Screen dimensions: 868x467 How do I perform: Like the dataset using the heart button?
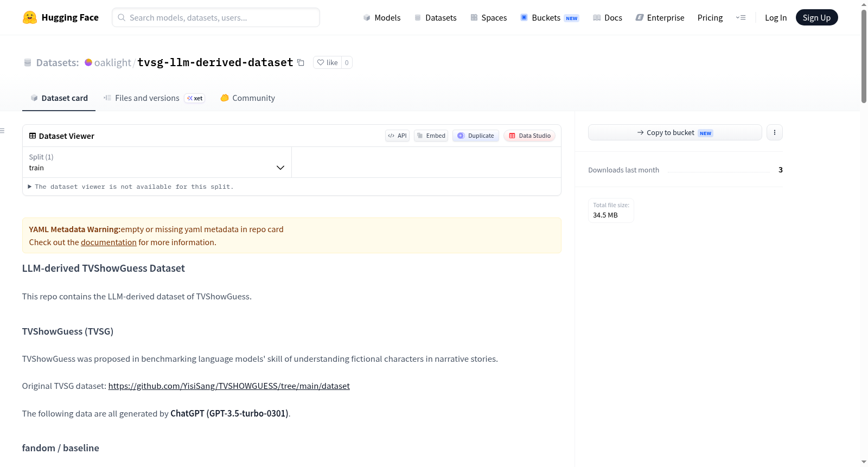coord(327,62)
